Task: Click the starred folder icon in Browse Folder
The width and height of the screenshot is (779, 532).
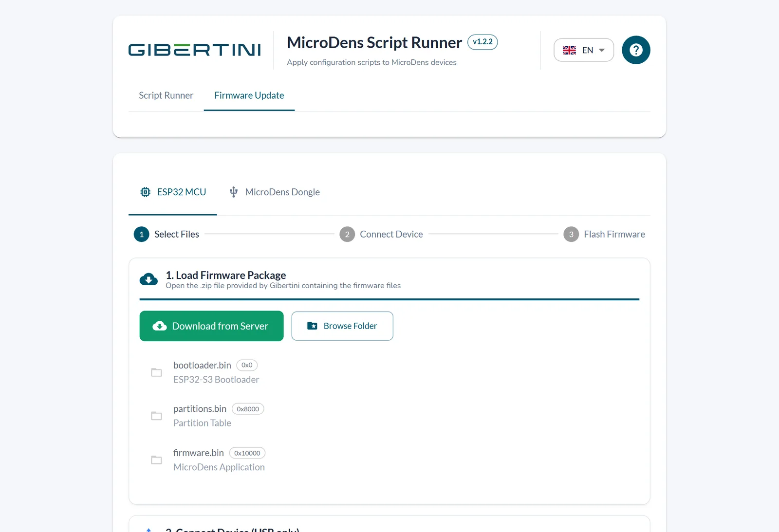Action: pos(312,326)
